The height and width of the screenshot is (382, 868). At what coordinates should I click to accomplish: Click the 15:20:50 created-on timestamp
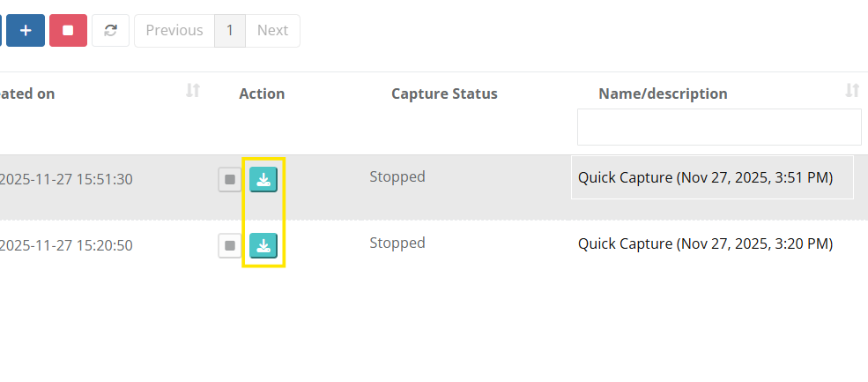click(66, 245)
